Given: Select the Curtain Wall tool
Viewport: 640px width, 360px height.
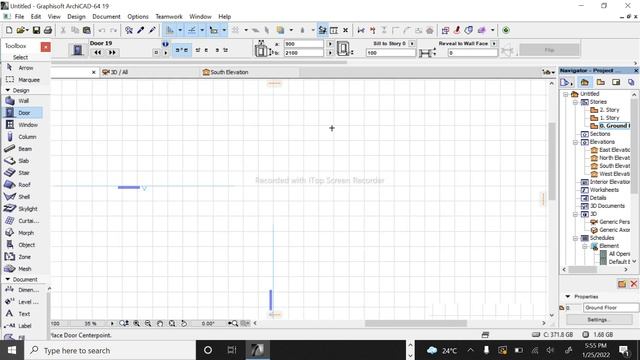Looking at the screenshot, I should coord(22,220).
